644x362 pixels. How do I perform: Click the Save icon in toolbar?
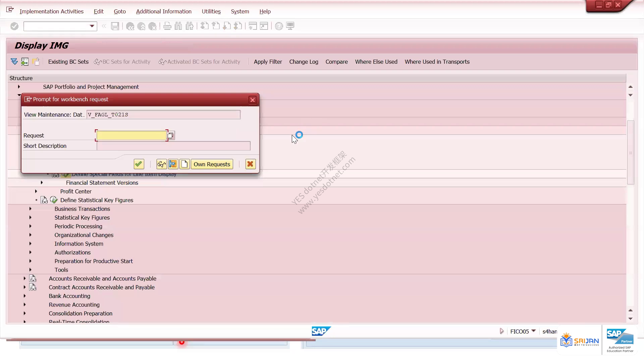(115, 26)
